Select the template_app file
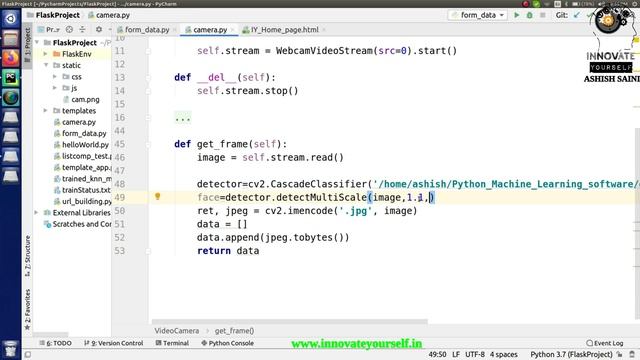The height and width of the screenshot is (360, 640). pos(82,167)
